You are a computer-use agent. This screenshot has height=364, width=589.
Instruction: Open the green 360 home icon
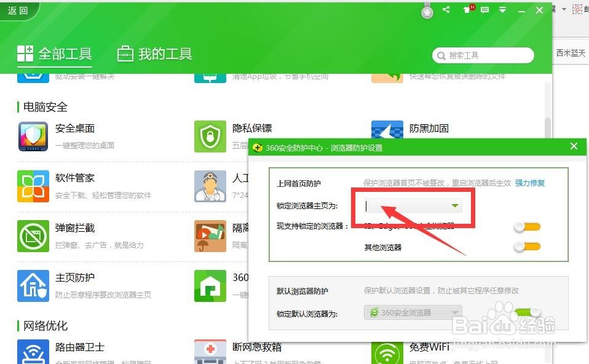click(x=210, y=286)
